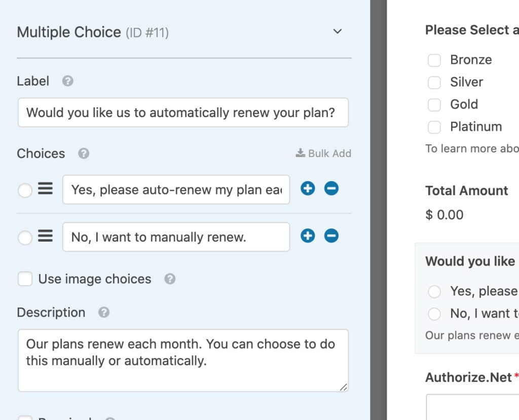The image size is (519, 420).
Task: Remove the Yes auto-renew choice
Action: 331,189
